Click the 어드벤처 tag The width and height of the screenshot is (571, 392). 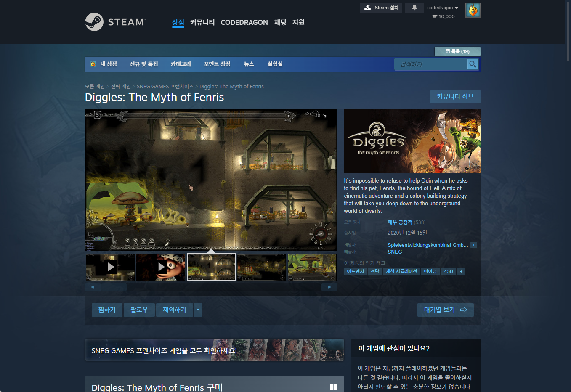(x=356, y=271)
